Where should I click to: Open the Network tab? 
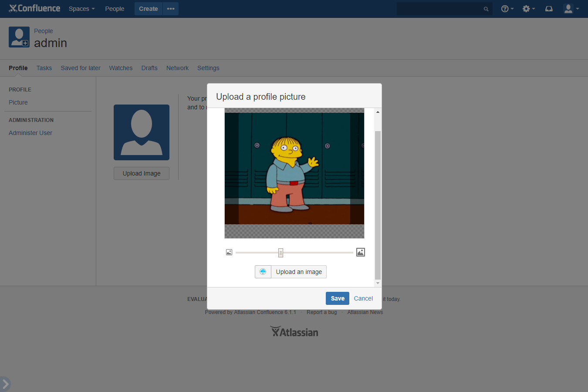177,68
